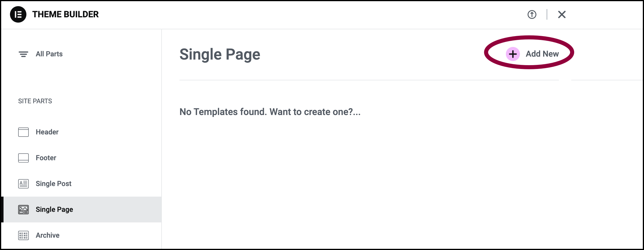644x250 pixels.
Task: Open Archive site part
Action: [81, 235]
